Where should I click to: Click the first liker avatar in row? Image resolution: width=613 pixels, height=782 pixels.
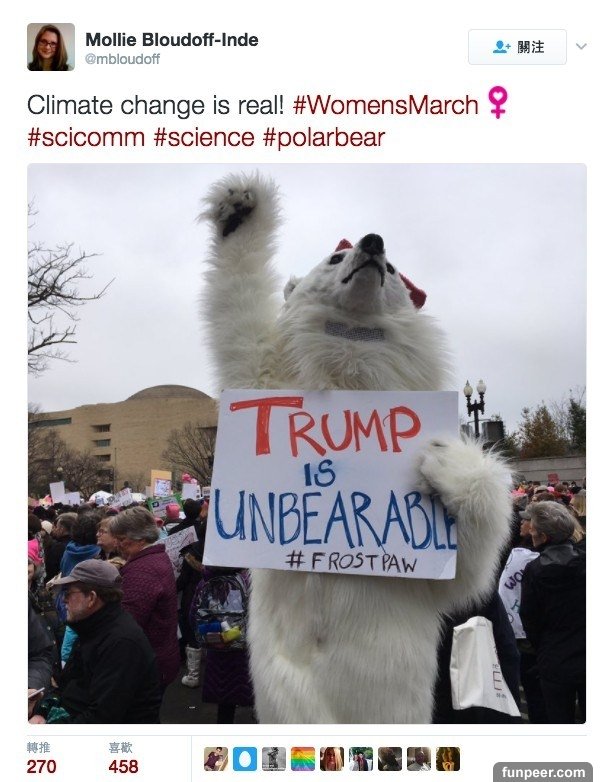[216, 759]
